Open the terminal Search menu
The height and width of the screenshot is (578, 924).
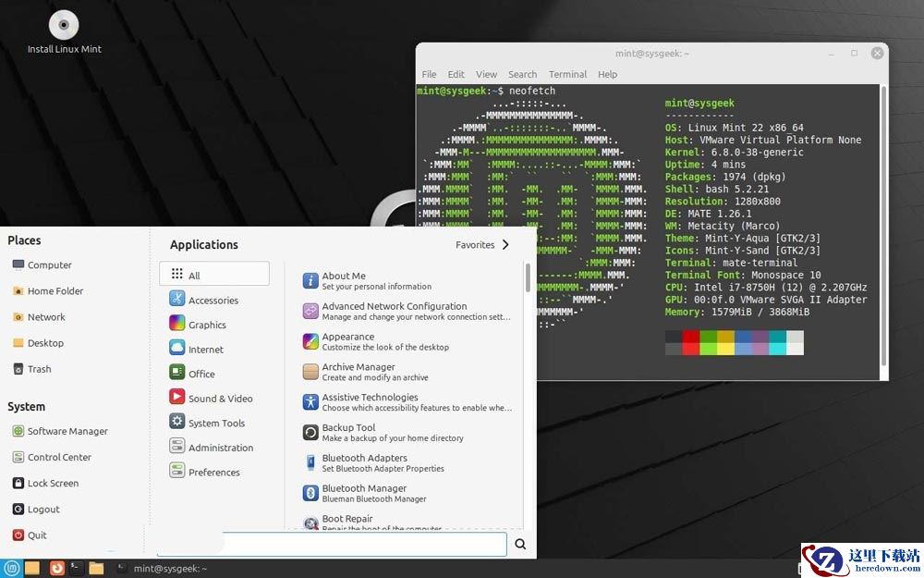[x=523, y=74]
